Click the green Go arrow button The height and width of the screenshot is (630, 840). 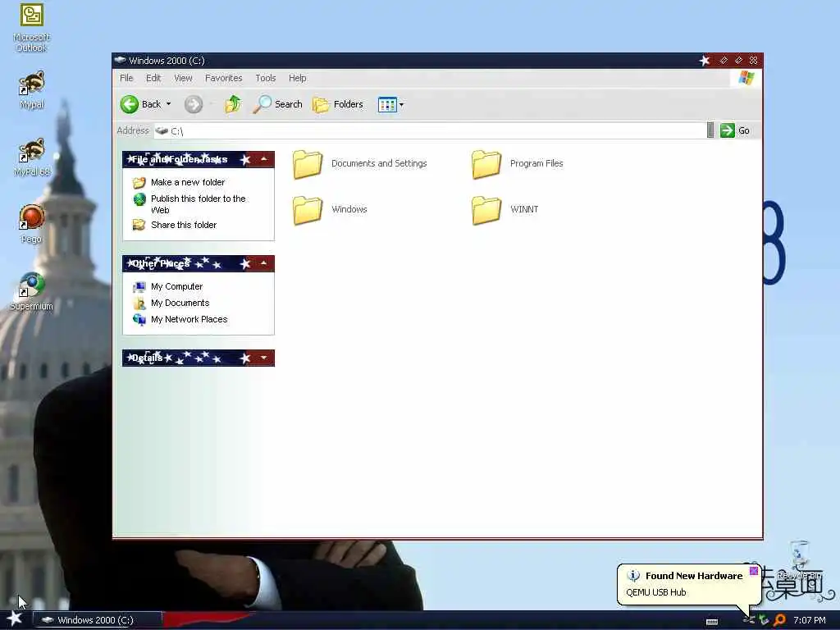click(727, 130)
